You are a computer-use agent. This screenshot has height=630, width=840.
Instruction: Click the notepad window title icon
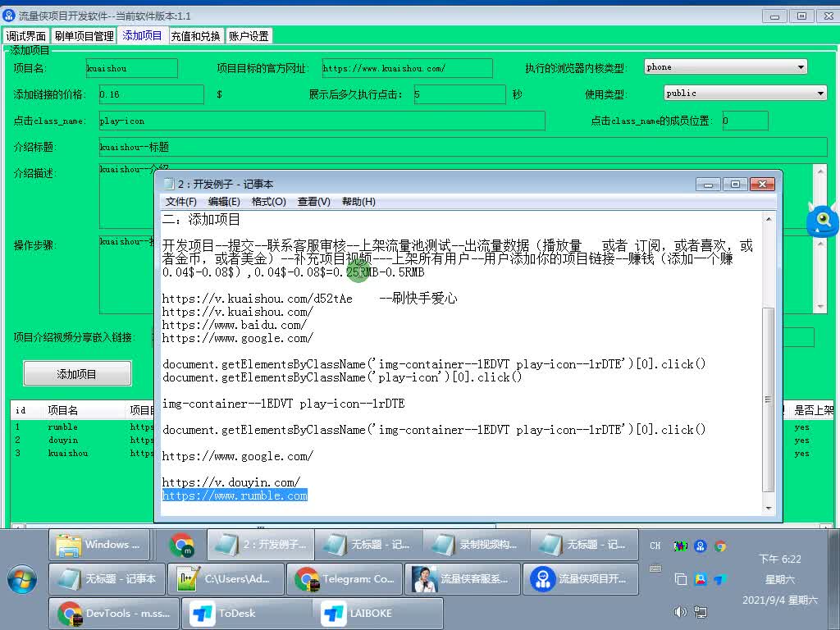coord(169,184)
